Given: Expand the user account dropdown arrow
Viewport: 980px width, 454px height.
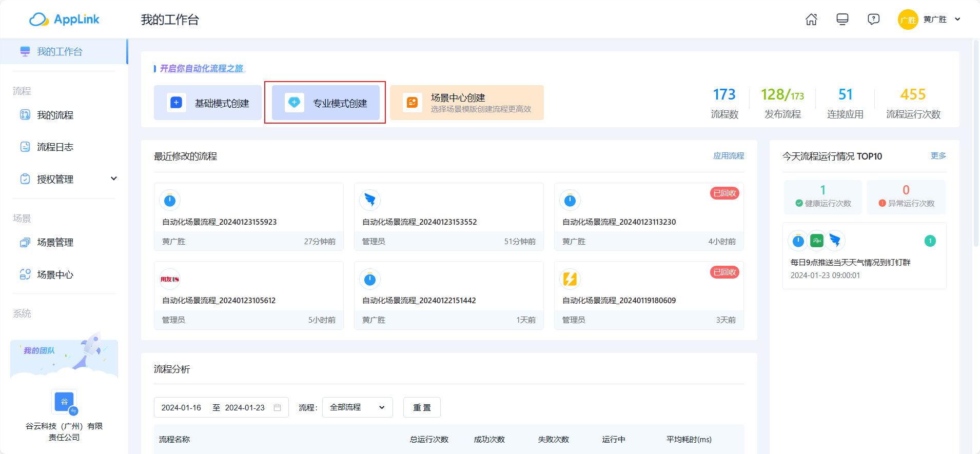Looking at the screenshot, I should [x=957, y=19].
